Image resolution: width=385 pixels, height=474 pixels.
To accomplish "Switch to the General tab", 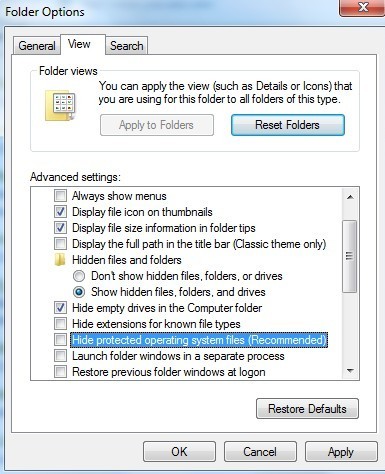I will 37,46.
